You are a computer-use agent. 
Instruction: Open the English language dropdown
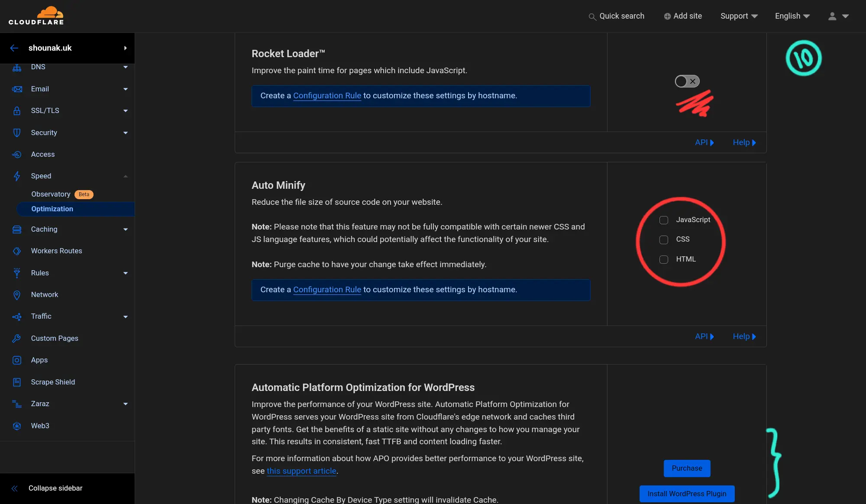pyautogui.click(x=792, y=16)
